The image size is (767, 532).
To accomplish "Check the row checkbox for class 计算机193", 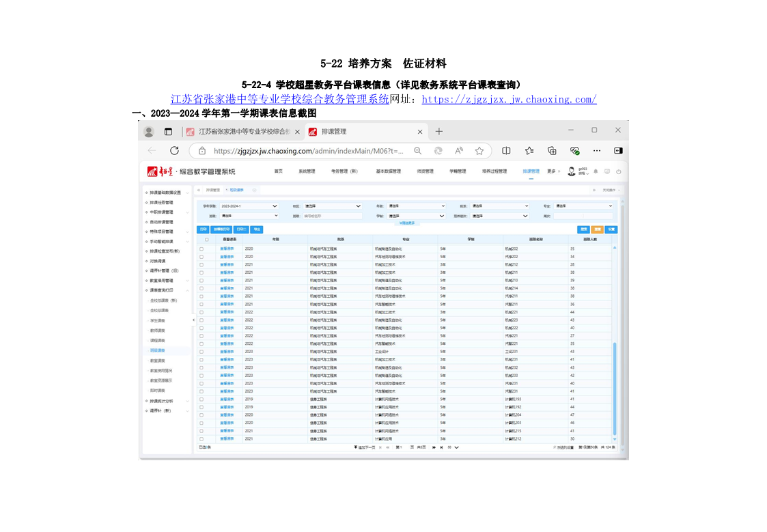I will (201, 400).
